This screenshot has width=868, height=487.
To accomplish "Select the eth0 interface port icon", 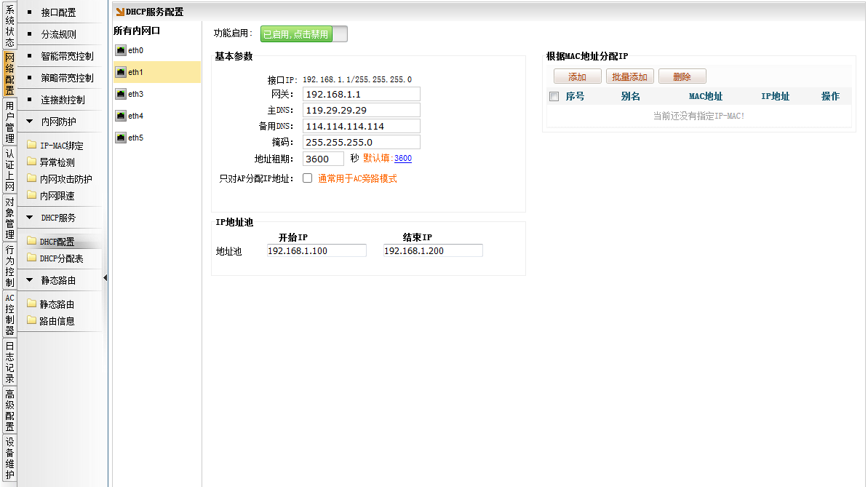I will [121, 50].
